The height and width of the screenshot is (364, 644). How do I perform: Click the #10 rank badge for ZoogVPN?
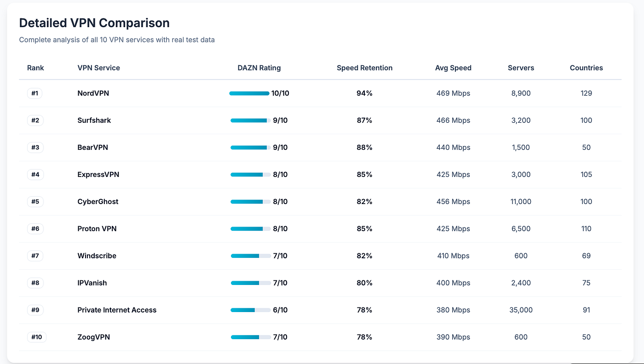pos(37,337)
